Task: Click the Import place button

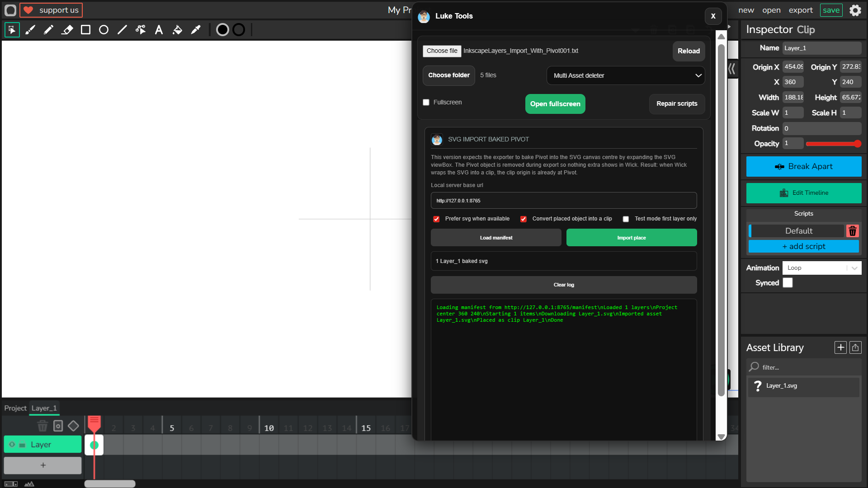Action: tap(631, 238)
